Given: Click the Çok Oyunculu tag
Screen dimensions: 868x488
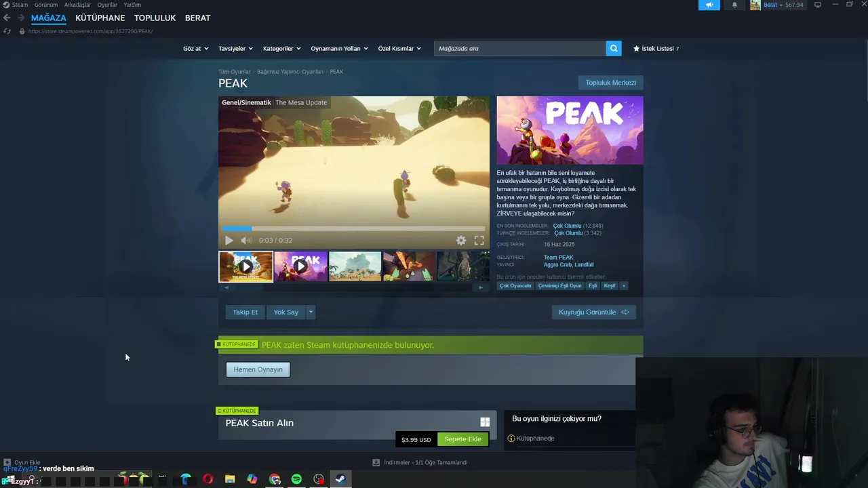Looking at the screenshot, I should pos(515,286).
